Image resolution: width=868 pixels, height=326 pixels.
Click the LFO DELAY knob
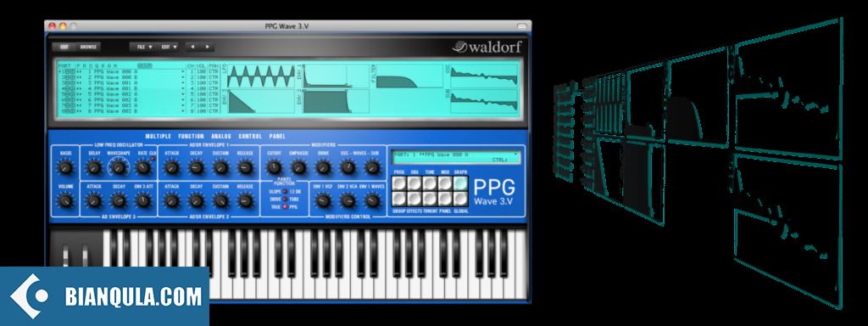(94, 167)
